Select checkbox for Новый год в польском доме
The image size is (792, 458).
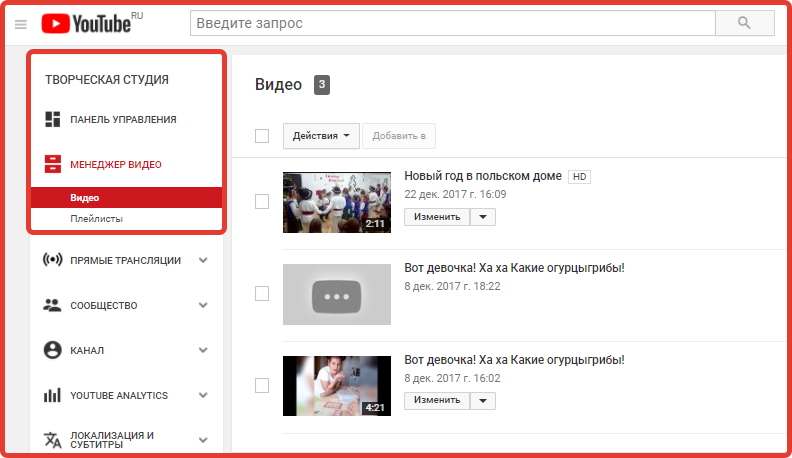pyautogui.click(x=262, y=201)
